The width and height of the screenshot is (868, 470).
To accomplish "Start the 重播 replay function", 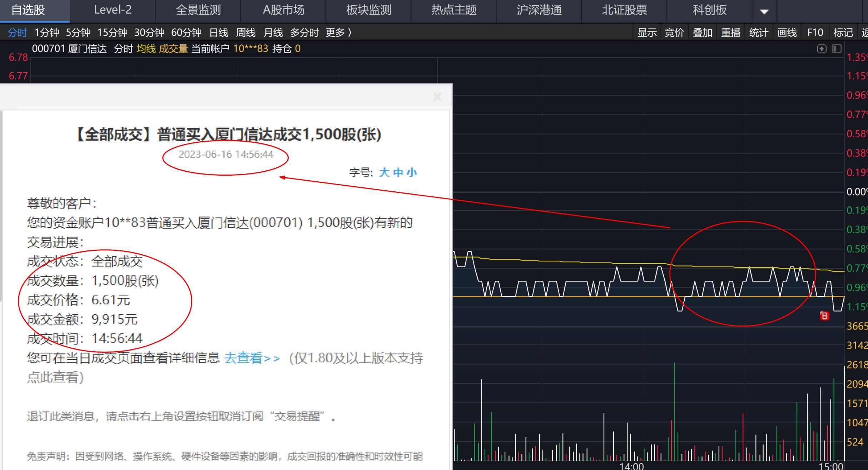I will coord(730,32).
